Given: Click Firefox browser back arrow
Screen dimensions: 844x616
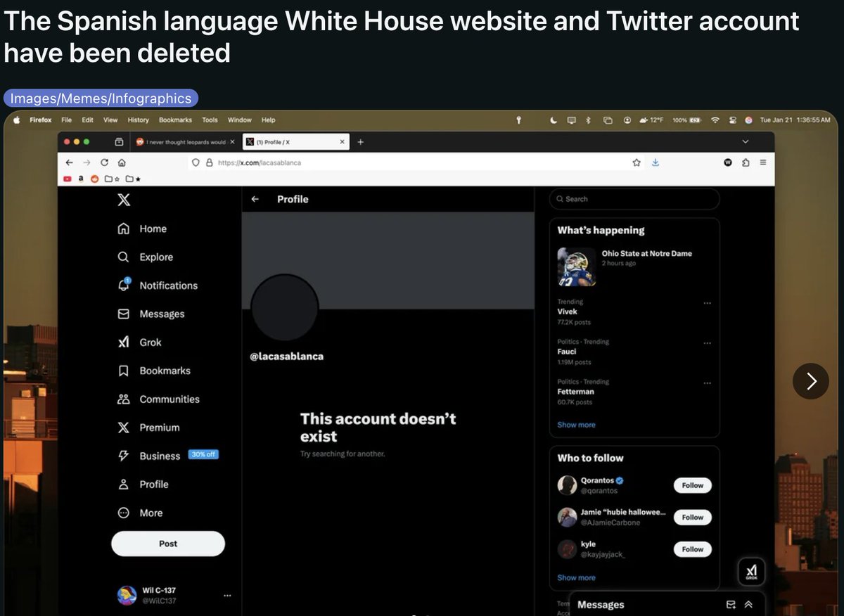Looking at the screenshot, I should [x=69, y=162].
